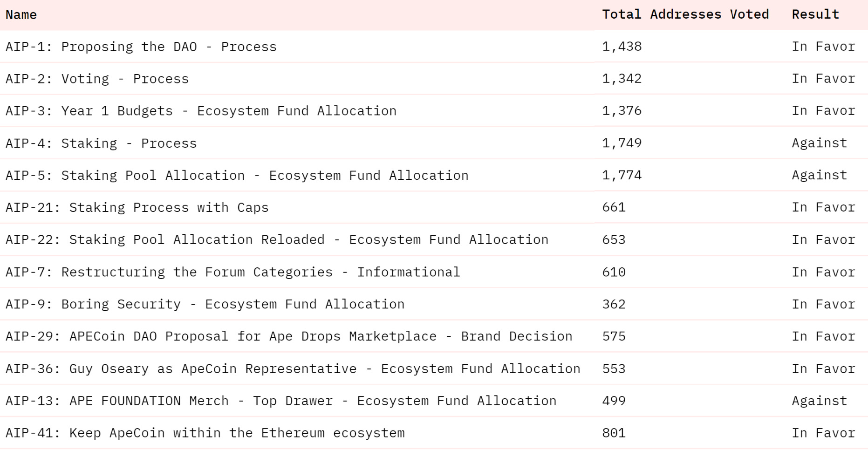Select 'AIP-4: Staking - Process' name
Image resolution: width=868 pixels, height=450 pixels.
[101, 143]
